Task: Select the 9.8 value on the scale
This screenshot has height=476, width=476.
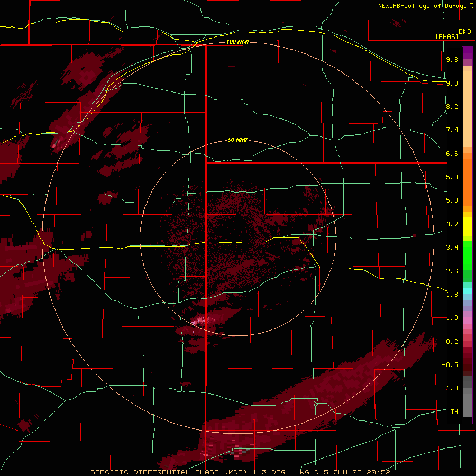Action: pos(452,59)
